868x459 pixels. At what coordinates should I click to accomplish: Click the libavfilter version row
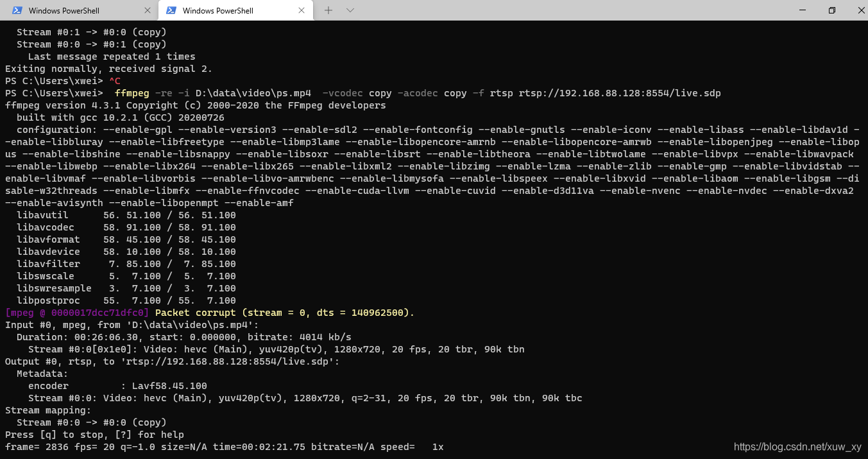point(126,264)
